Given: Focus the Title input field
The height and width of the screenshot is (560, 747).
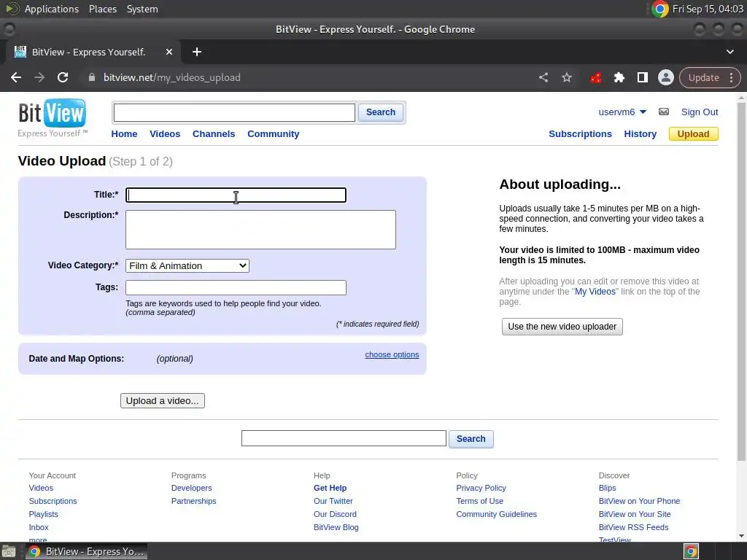Looking at the screenshot, I should pyautogui.click(x=236, y=195).
